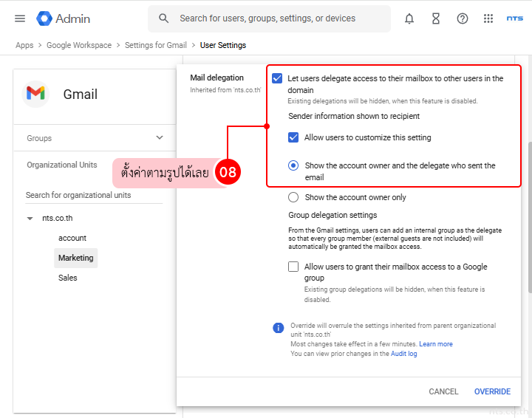Select Show the account owner only radio
The width and height of the screenshot is (532, 418).
click(x=293, y=197)
